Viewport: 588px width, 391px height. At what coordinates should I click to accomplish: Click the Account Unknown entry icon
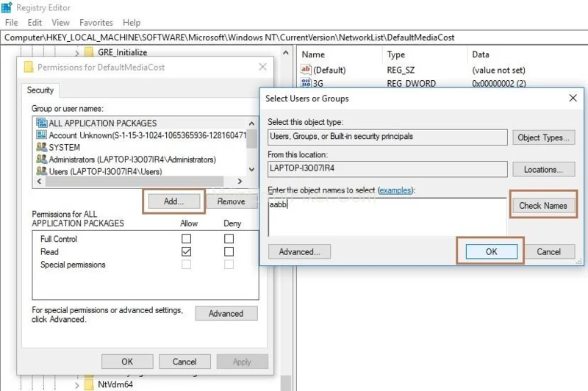coord(42,134)
